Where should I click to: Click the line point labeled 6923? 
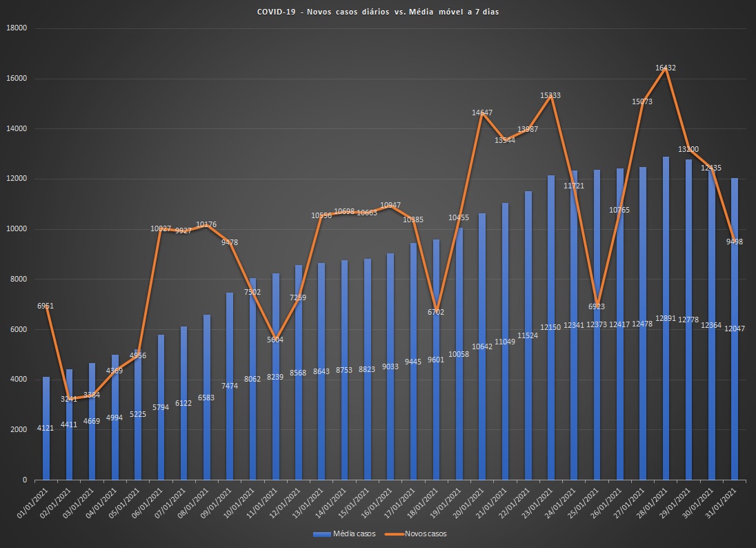point(597,306)
